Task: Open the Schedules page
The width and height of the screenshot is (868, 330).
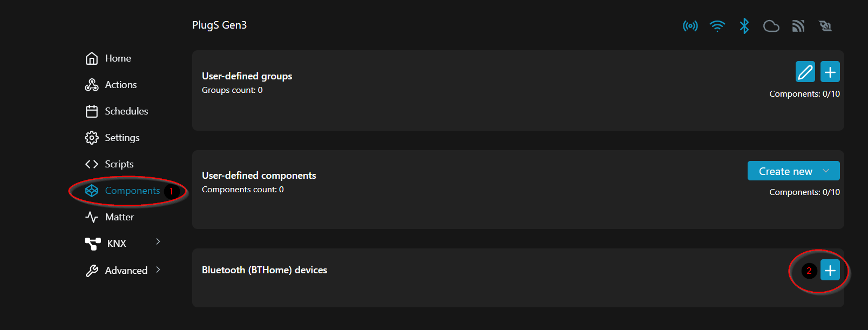Action: coord(126,111)
